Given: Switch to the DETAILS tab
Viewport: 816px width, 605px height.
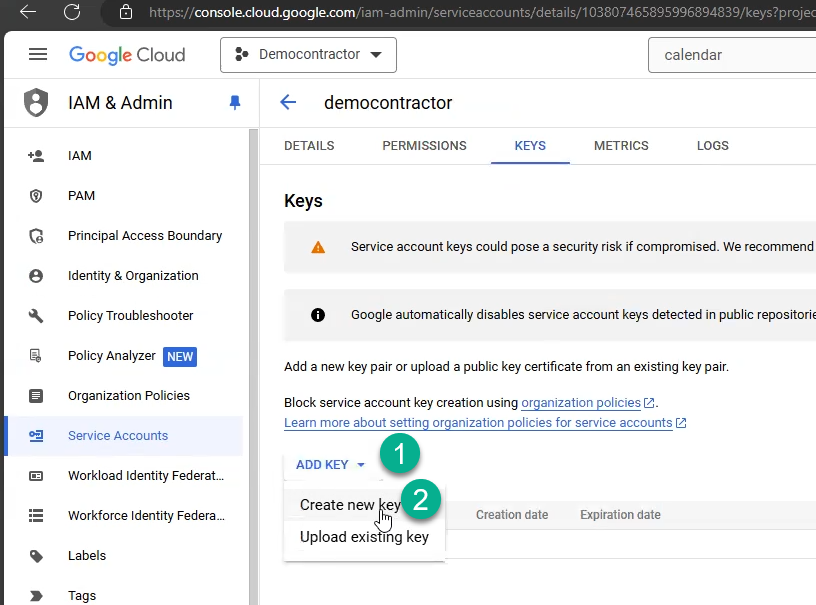Looking at the screenshot, I should (309, 146).
